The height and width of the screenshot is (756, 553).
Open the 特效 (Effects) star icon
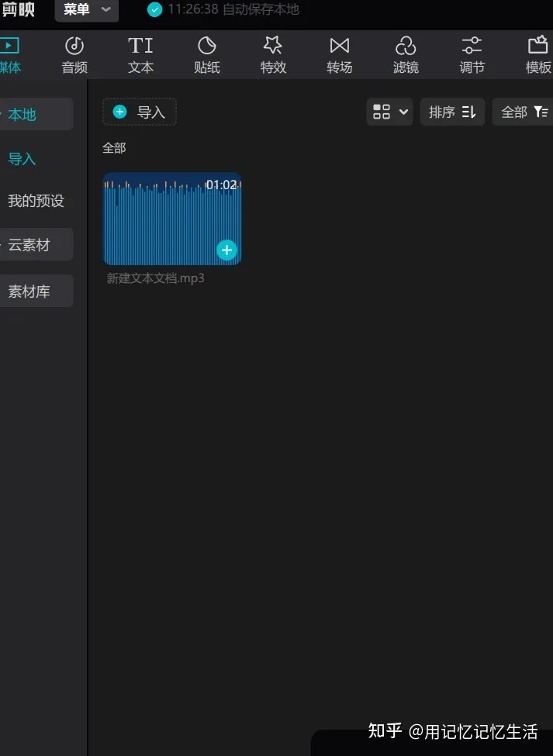click(273, 46)
